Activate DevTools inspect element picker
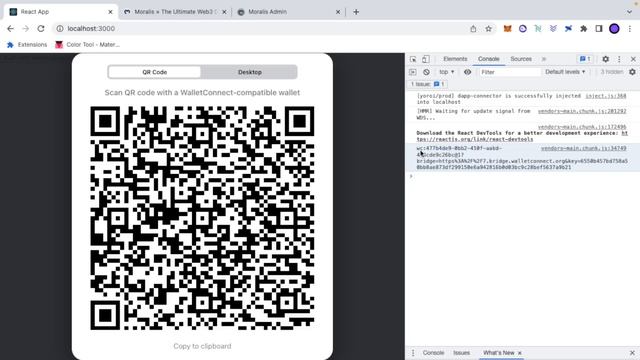640x360 pixels. (413, 59)
